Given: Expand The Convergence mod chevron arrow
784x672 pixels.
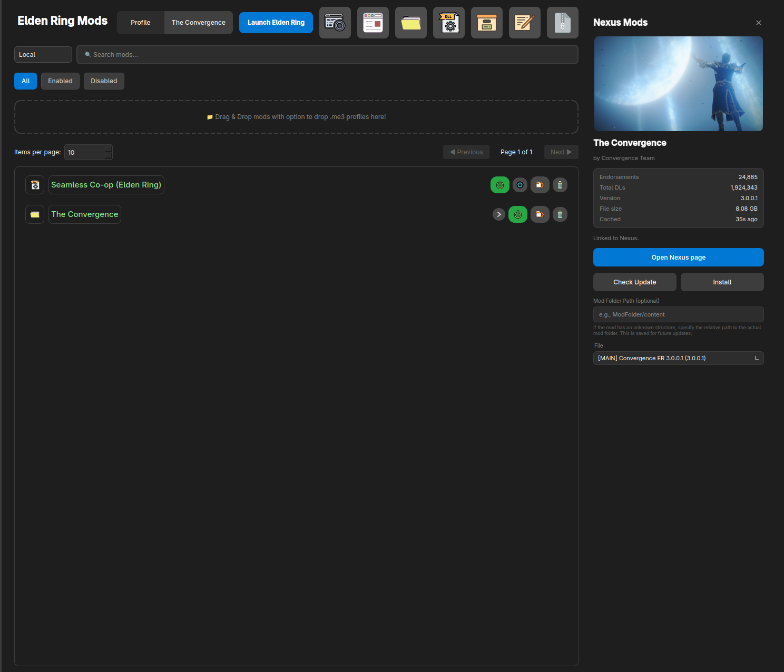Looking at the screenshot, I should point(499,214).
